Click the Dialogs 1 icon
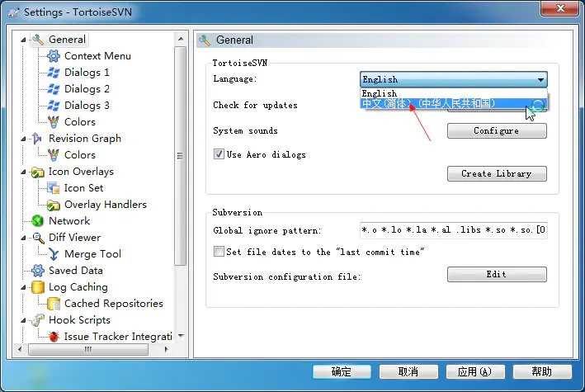 point(54,73)
